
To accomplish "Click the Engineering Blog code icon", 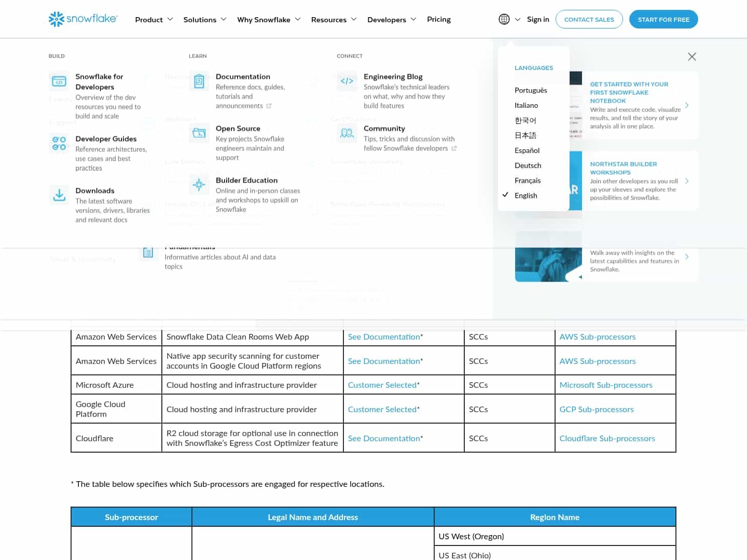I will click(x=347, y=81).
